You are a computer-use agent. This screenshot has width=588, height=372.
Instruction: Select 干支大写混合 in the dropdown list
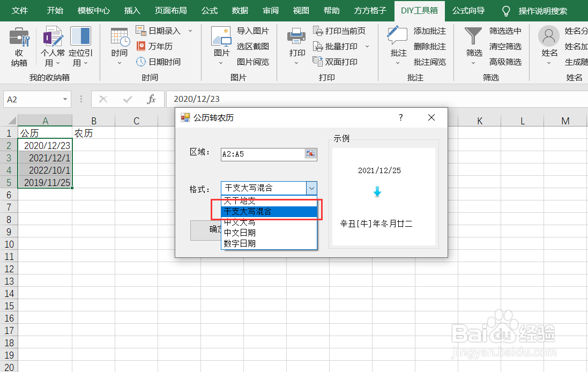(269, 212)
